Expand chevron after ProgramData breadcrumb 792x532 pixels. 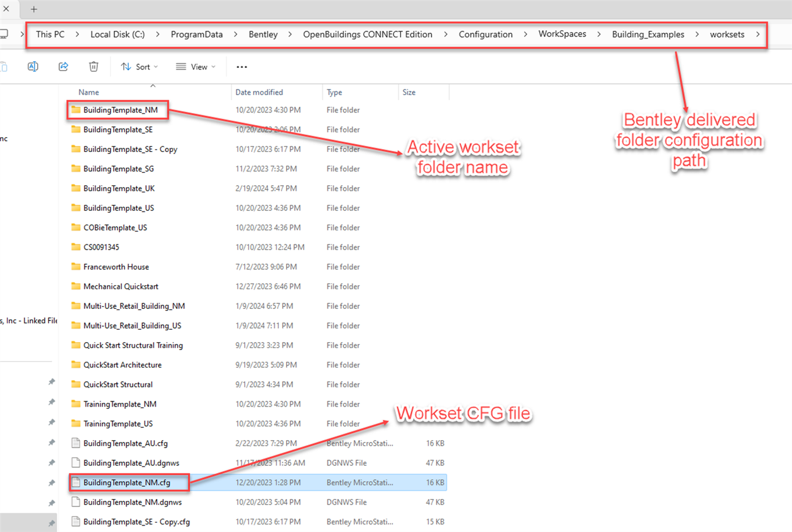[236, 35]
